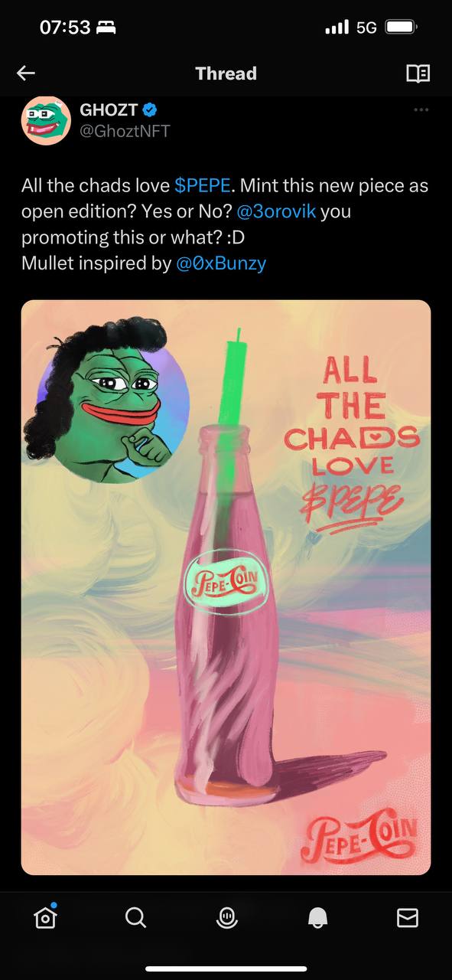
Task: Open the @3orovik mention
Action: tap(275, 211)
